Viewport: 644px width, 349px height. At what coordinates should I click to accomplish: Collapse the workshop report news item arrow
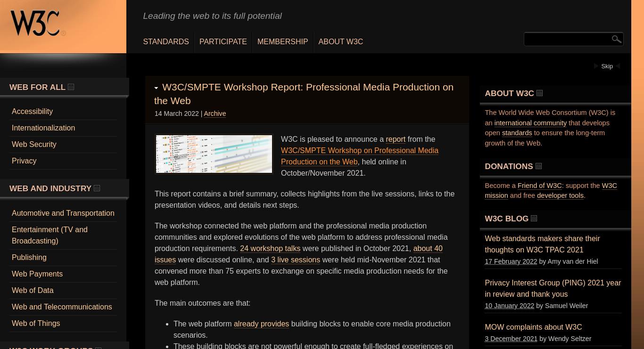(x=157, y=88)
